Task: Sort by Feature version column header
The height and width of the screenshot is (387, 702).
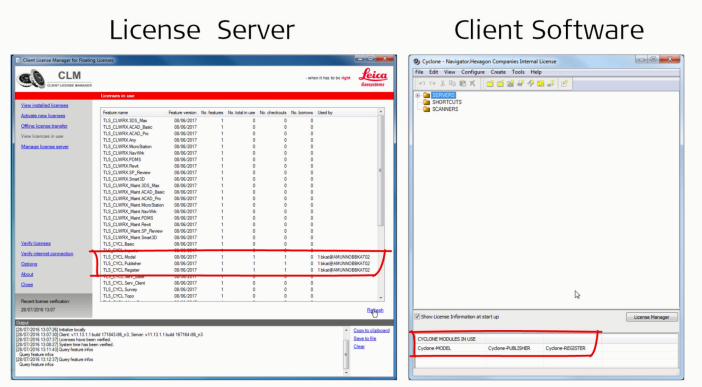Action: click(182, 112)
